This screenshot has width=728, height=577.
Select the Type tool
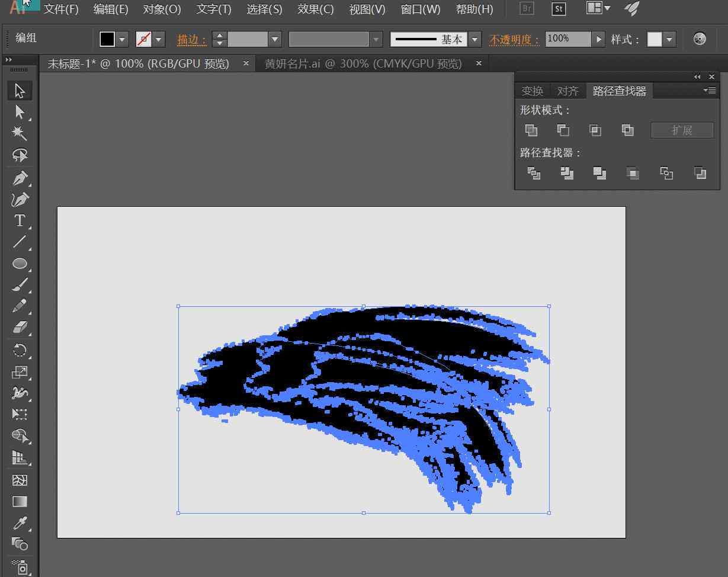coord(20,220)
